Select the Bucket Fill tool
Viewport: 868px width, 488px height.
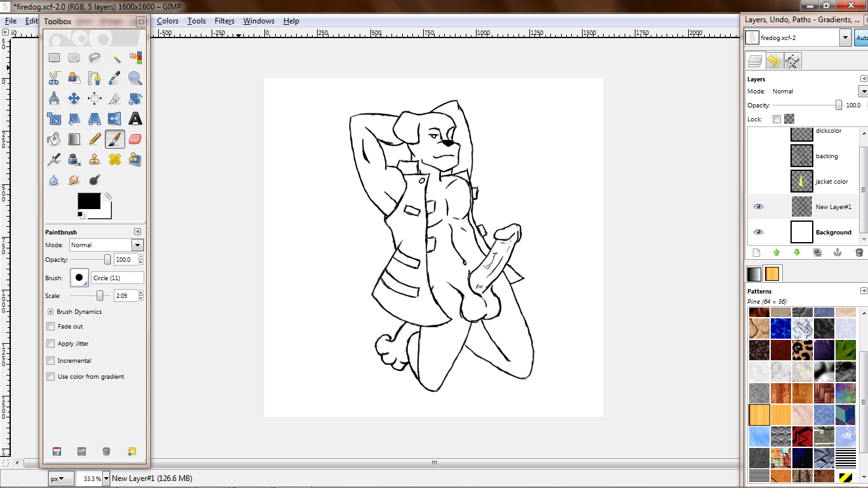[x=54, y=139]
